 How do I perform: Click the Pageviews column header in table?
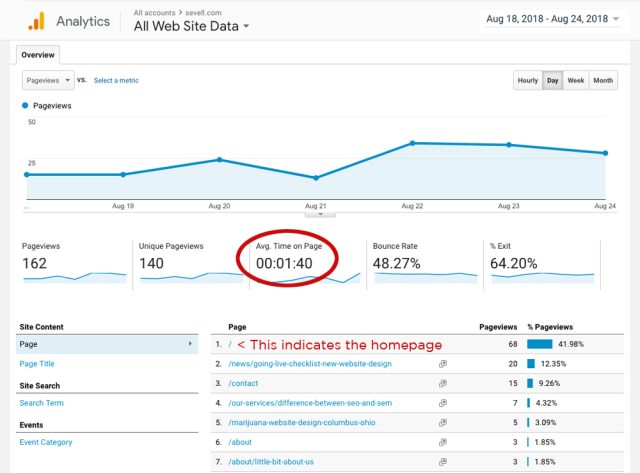[498, 327]
